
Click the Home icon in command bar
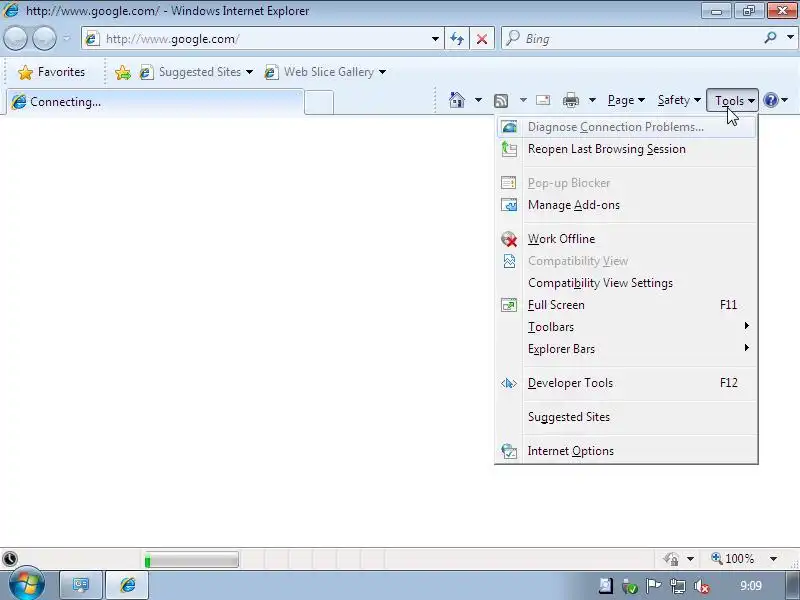457,100
